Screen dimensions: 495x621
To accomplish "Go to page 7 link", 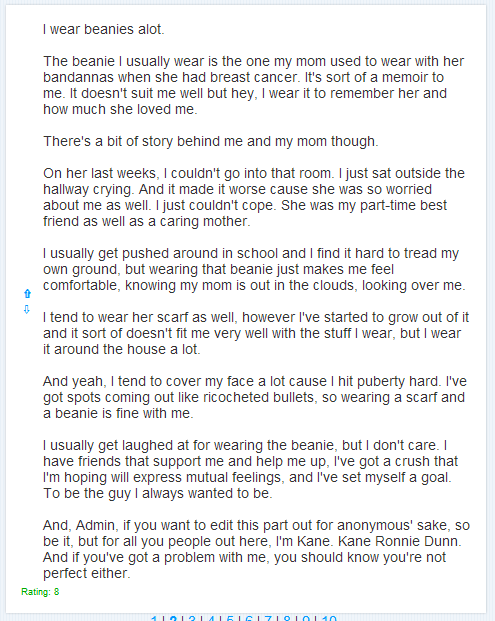I will (x=268, y=619).
